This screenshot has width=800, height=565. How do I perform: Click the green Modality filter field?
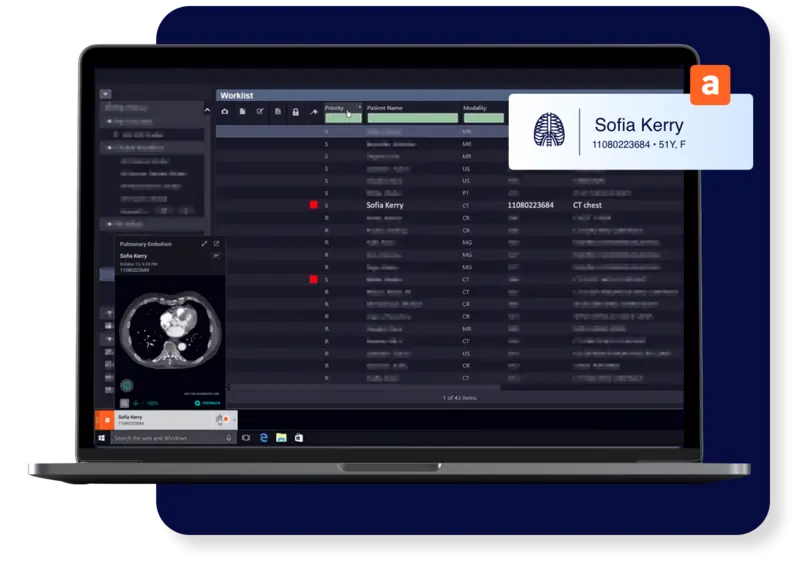[484, 118]
